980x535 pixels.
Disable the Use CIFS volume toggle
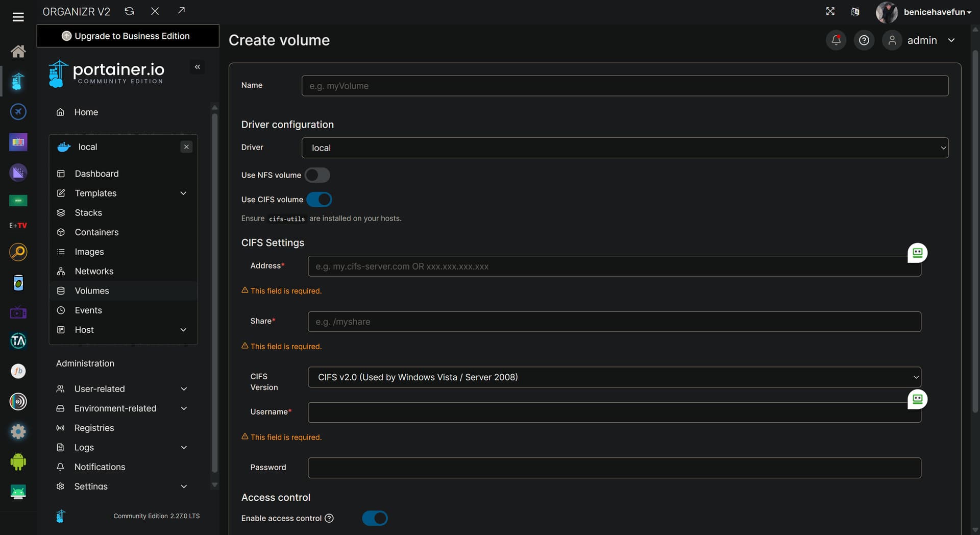pyautogui.click(x=319, y=200)
